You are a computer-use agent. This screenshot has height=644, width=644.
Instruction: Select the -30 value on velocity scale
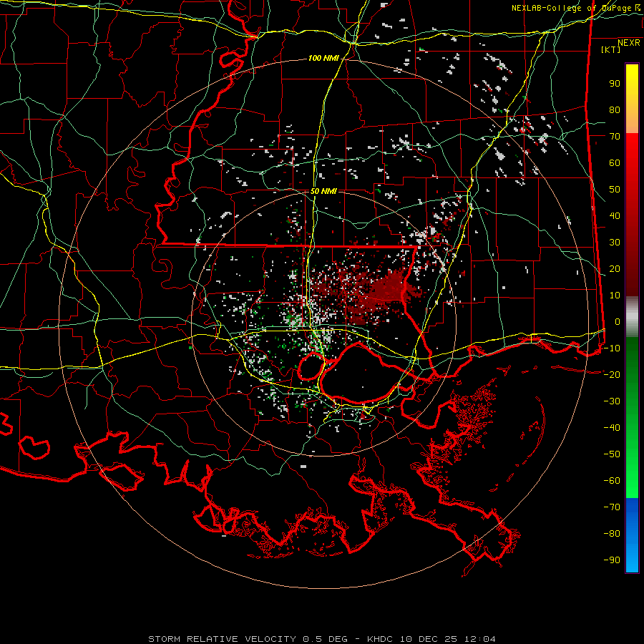(x=612, y=401)
